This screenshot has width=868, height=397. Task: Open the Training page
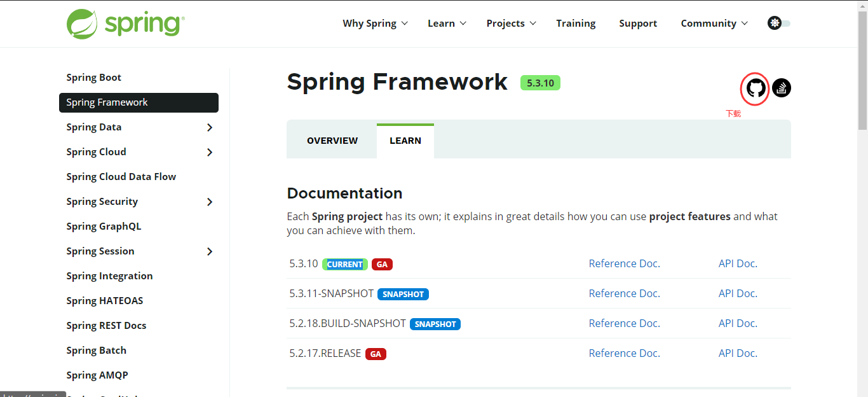pos(576,24)
